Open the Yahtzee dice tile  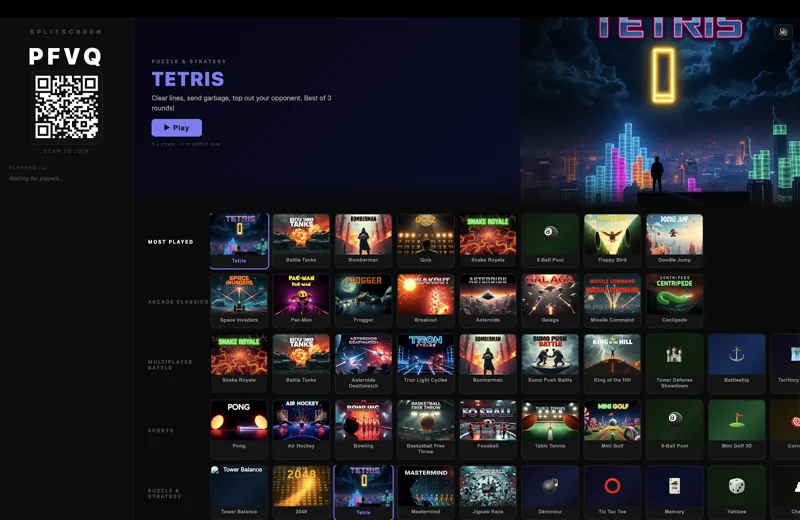(x=737, y=492)
